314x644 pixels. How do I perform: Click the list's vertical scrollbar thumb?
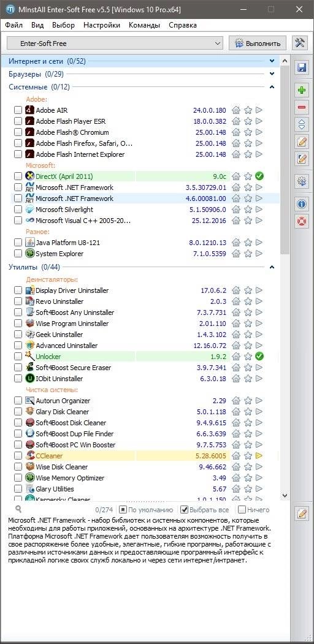[x=285, y=159]
